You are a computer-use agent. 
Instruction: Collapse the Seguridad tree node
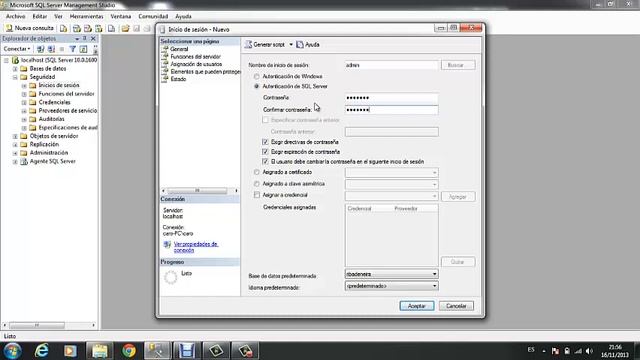click(x=15, y=77)
